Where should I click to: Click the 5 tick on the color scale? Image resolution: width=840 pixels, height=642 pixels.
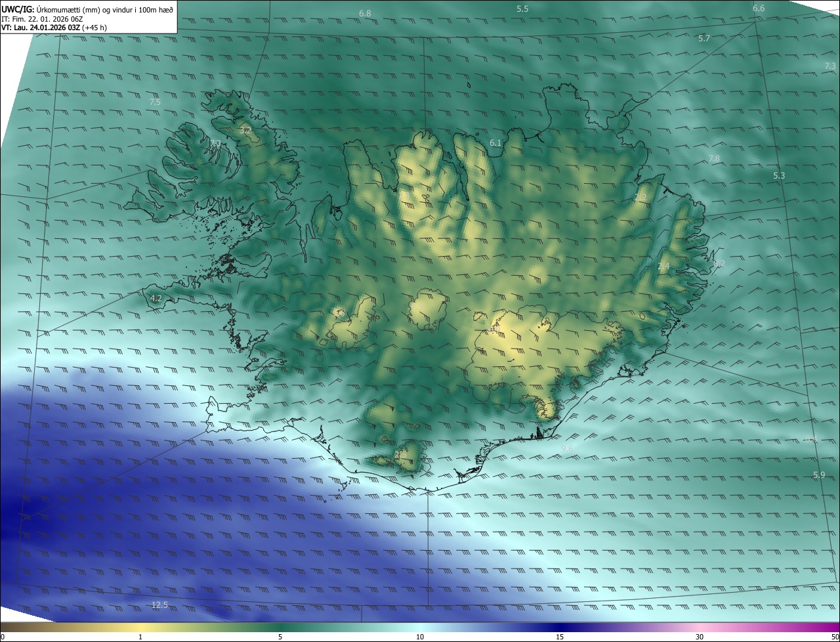tap(280, 637)
